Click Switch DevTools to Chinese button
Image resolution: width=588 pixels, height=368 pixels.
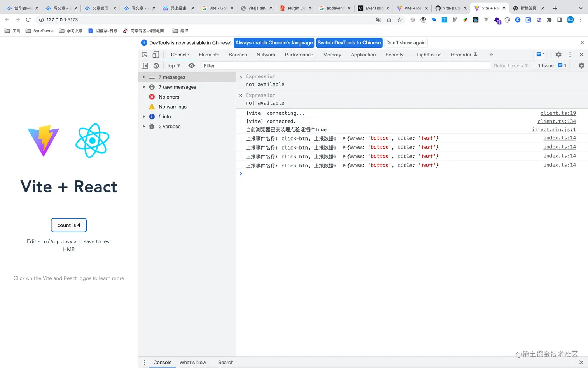349,43
